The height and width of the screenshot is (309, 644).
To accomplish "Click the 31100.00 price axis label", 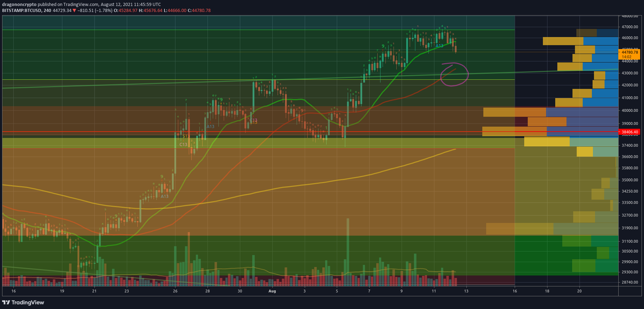I will tap(630, 241).
